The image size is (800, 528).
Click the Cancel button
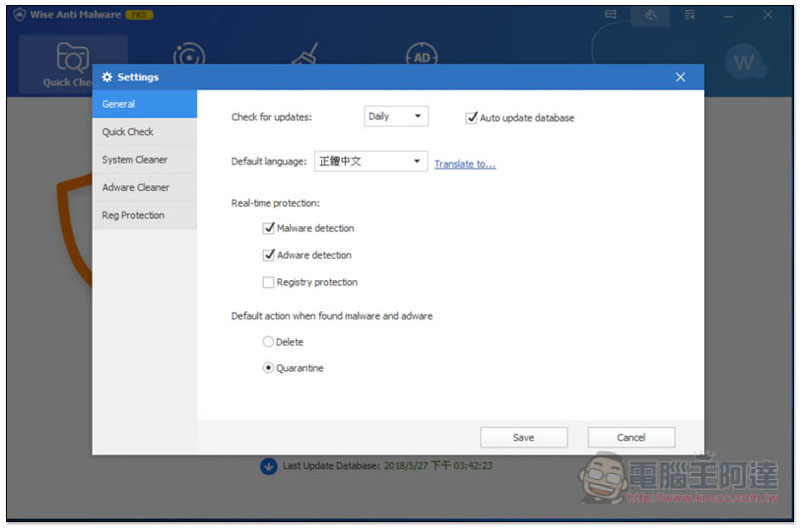631,438
